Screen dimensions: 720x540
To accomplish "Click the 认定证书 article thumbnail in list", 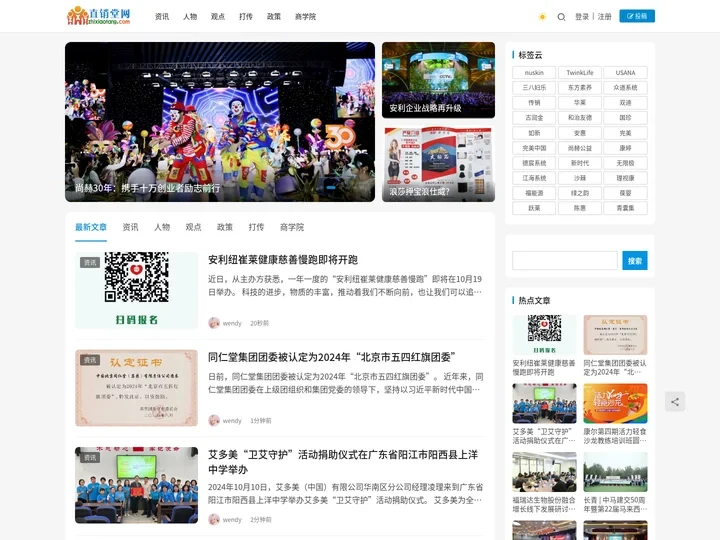I will [x=136, y=388].
